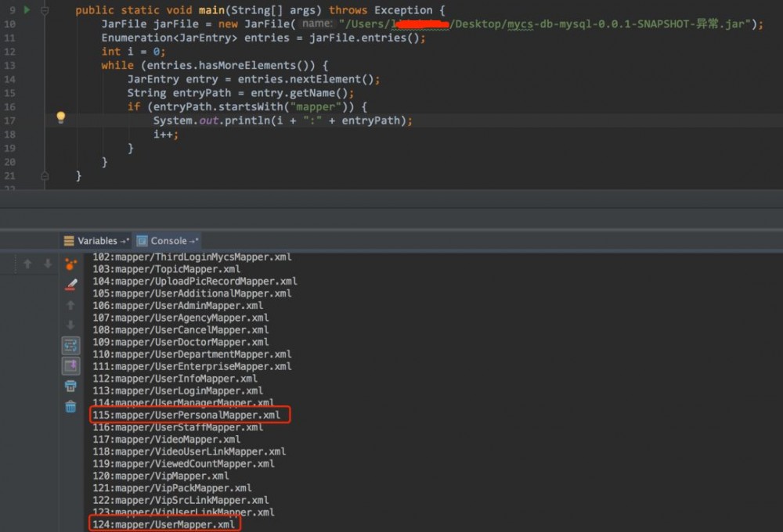This screenshot has height=532, width=783.
Task: Click the list icon on the Variables tab
Action: pos(69,241)
